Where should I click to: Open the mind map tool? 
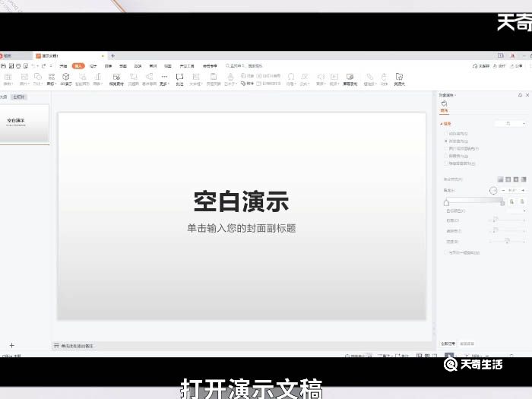point(149,79)
